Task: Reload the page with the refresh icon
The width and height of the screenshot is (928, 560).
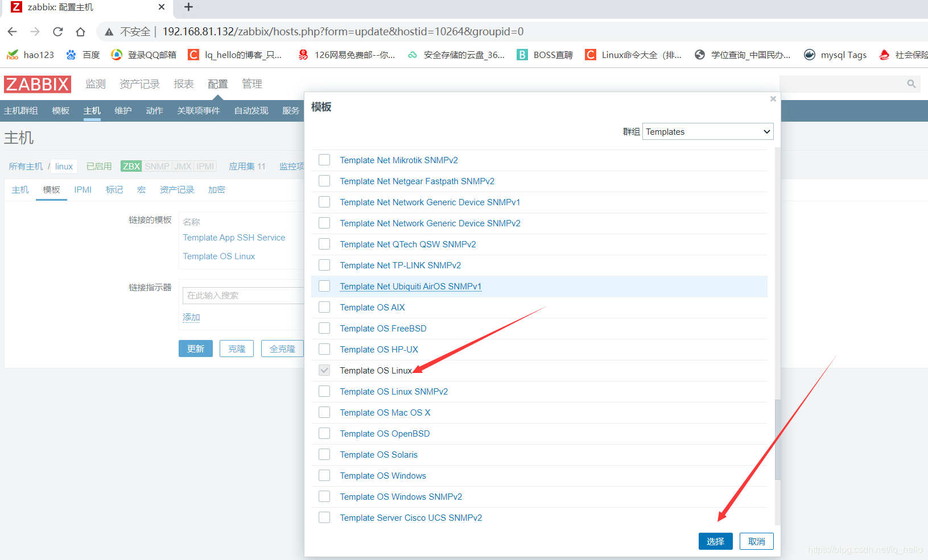Action: pyautogui.click(x=57, y=31)
